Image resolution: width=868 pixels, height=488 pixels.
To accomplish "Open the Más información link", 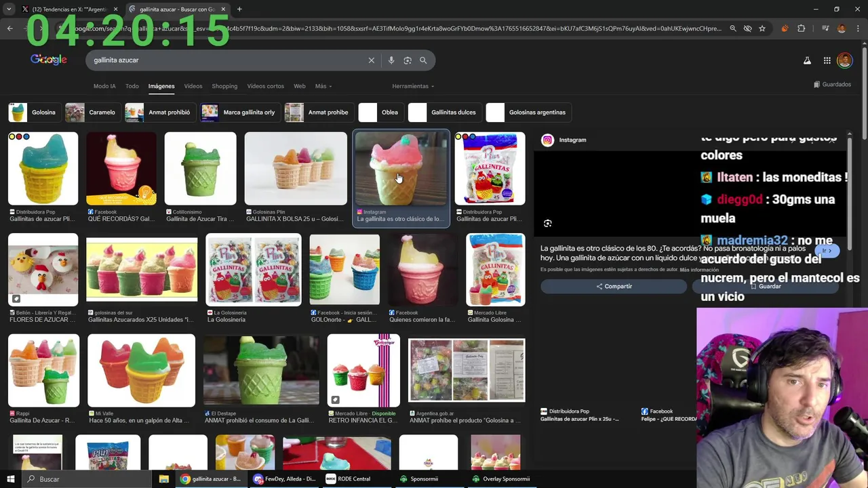I will (699, 270).
